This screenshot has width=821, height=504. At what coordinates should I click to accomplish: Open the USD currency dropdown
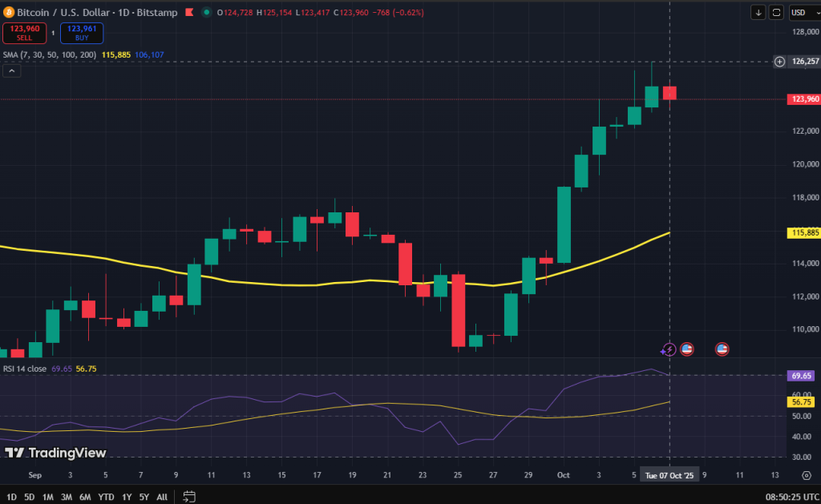point(799,12)
